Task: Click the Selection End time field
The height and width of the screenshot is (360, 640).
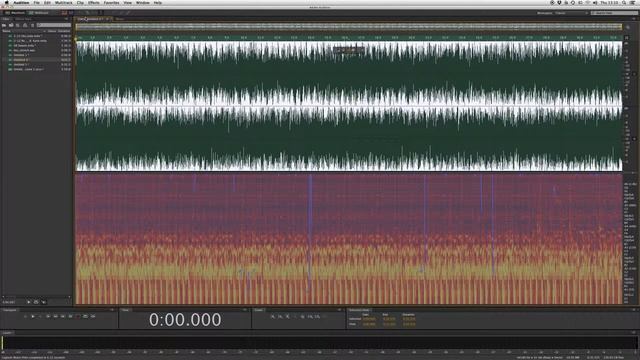Action: [389, 319]
